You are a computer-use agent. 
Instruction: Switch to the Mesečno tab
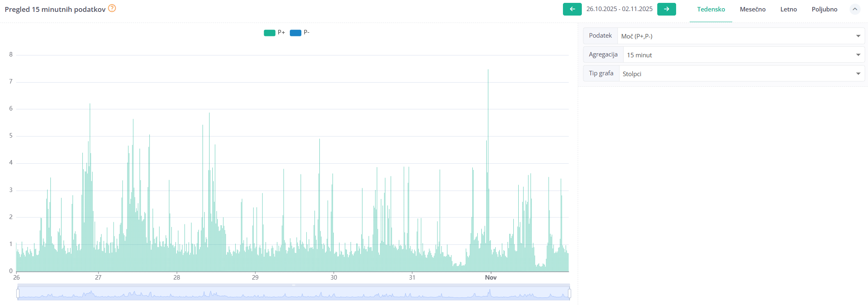pyautogui.click(x=752, y=9)
